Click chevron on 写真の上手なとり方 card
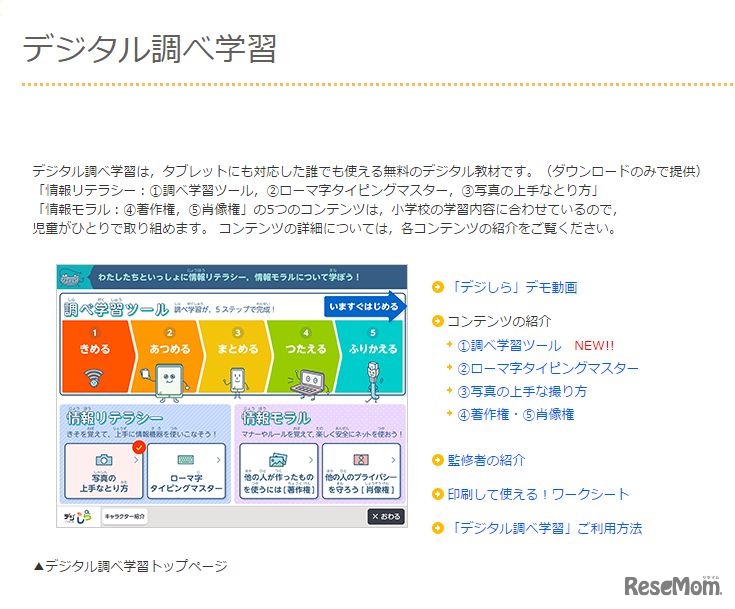Image resolution: width=735 pixels, height=609 pixels. click(x=136, y=460)
